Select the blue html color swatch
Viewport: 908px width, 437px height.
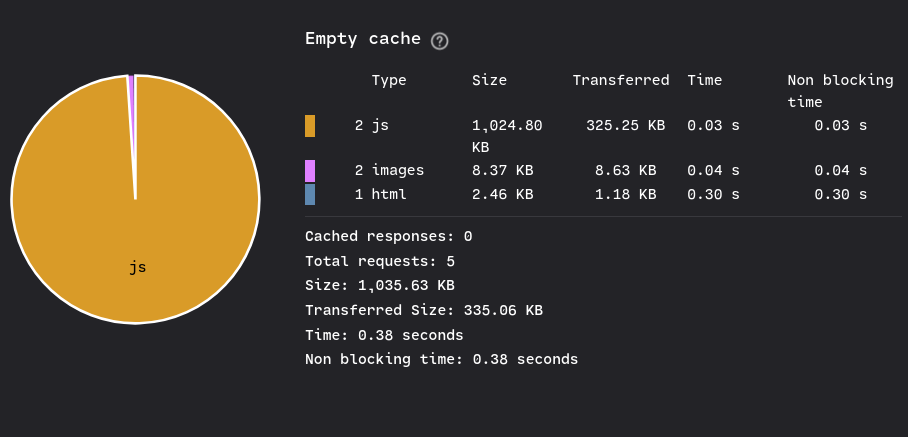pyautogui.click(x=310, y=194)
